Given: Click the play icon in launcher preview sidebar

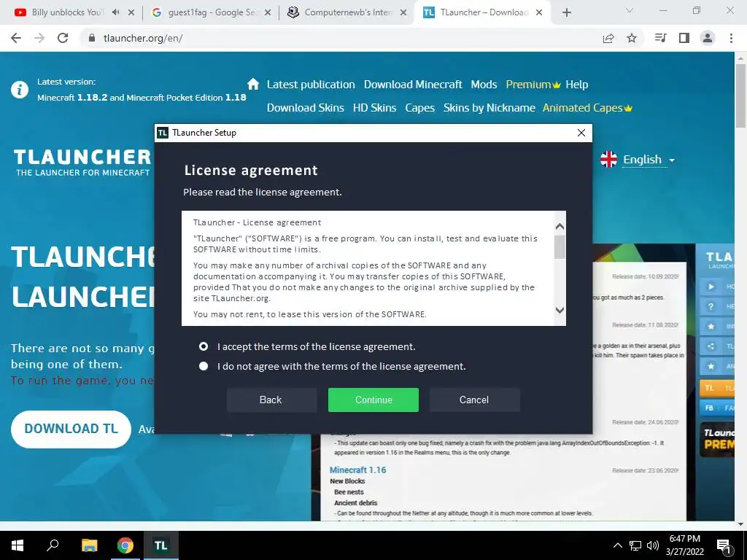Looking at the screenshot, I should click(711, 287).
